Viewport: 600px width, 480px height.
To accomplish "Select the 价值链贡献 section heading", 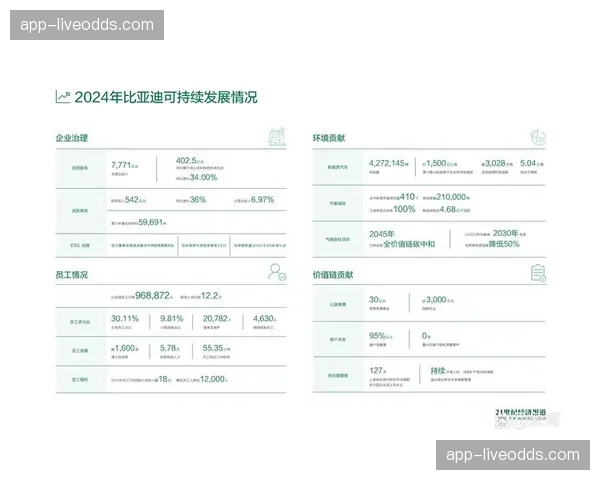I will 333,274.
